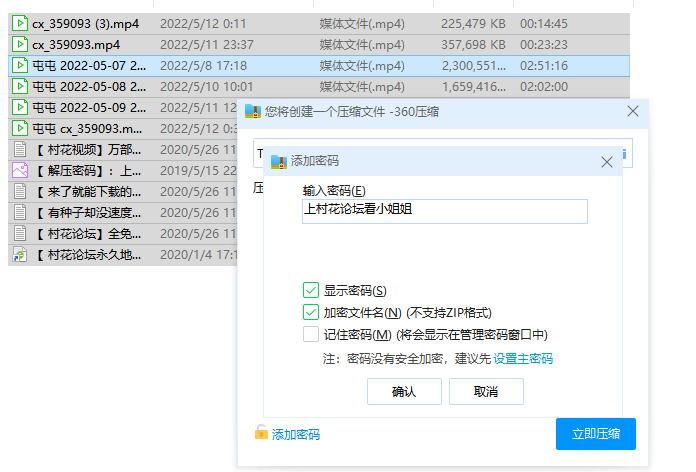Click the shortcut icon for 【村花论坛永久地...
This screenshot has width=696, height=472.
pos(19,255)
